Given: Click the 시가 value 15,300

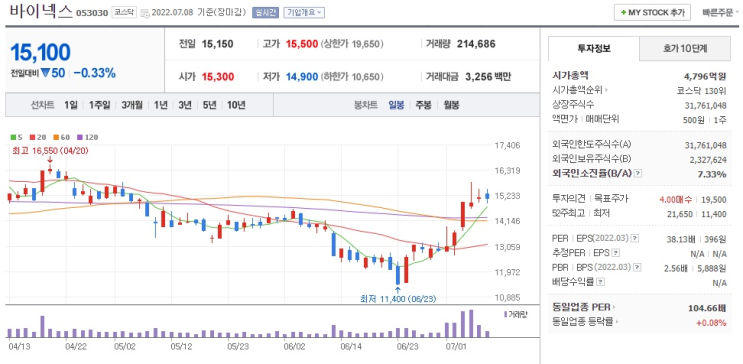Looking at the screenshot, I should pyautogui.click(x=218, y=76).
